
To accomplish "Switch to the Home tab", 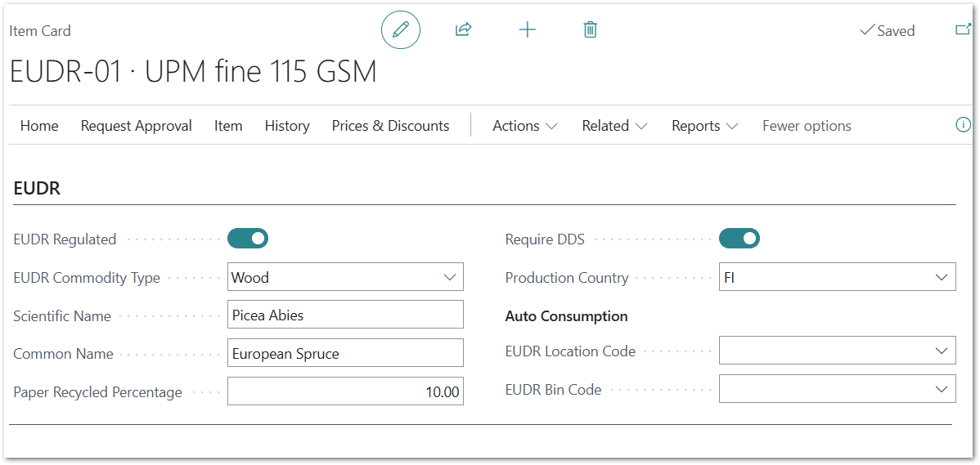I will click(39, 126).
